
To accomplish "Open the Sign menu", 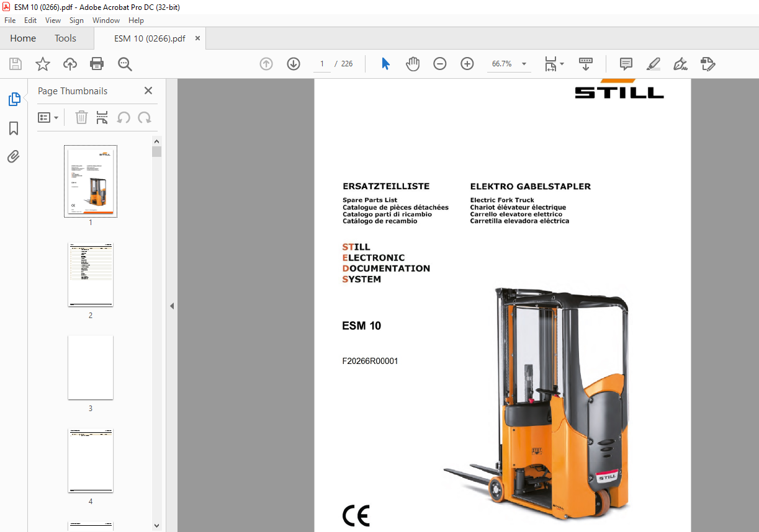I will click(x=76, y=20).
